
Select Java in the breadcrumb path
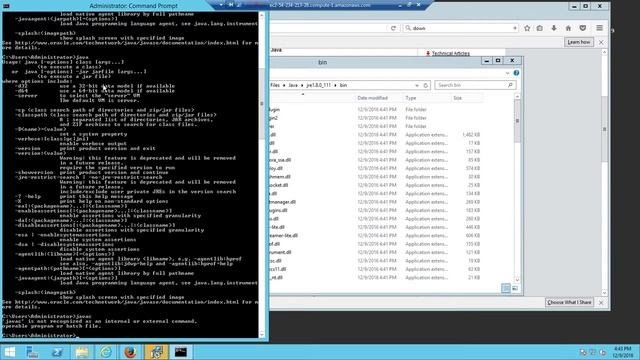pyautogui.click(x=293, y=85)
